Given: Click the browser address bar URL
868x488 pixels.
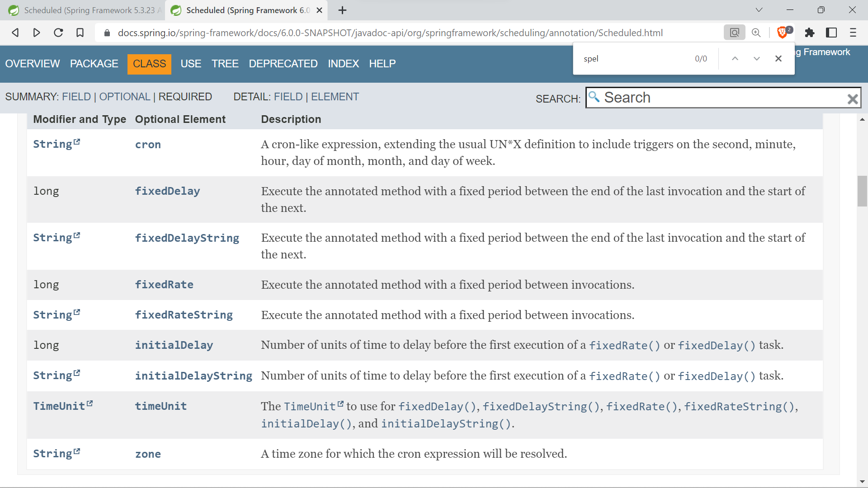Looking at the screenshot, I should 390,33.
